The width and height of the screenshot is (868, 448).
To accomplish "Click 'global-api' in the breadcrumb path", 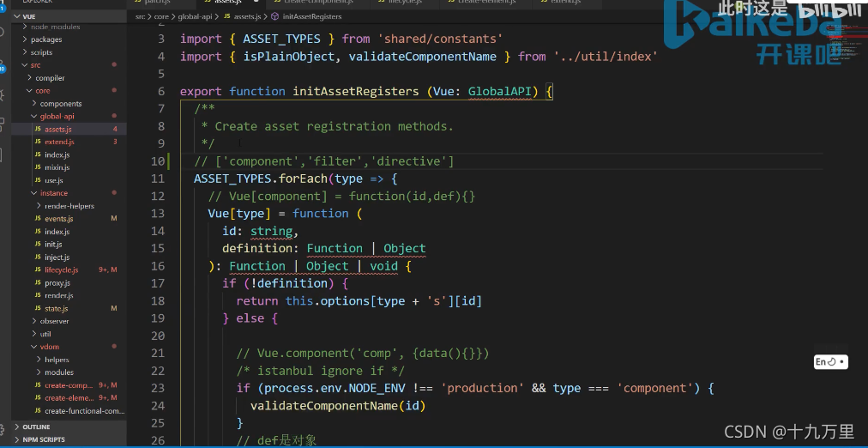I will [x=195, y=16].
